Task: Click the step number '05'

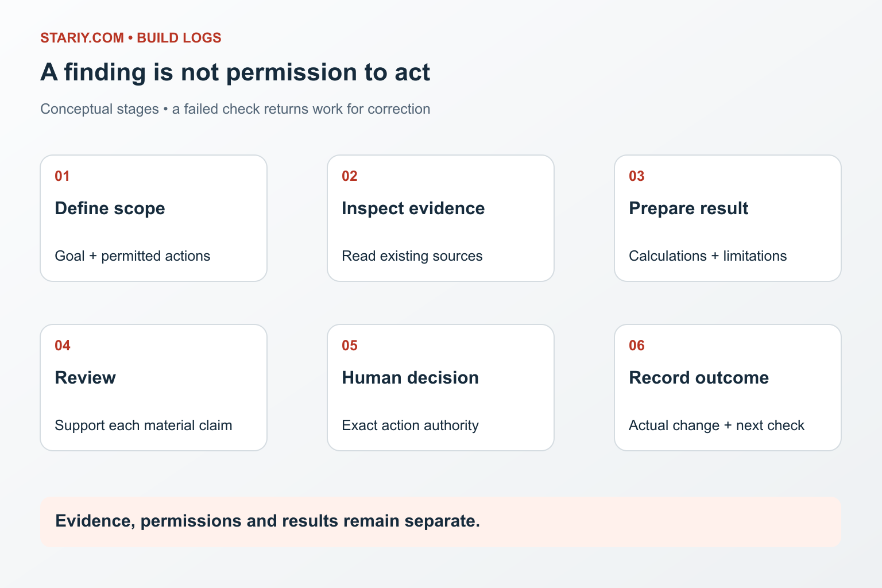Action: tap(349, 346)
